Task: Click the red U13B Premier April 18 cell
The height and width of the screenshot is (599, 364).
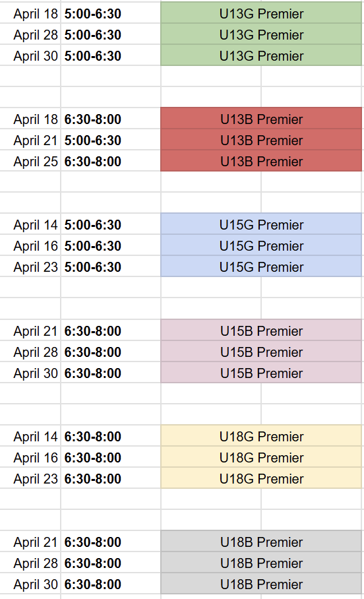Action: pyautogui.click(x=261, y=119)
